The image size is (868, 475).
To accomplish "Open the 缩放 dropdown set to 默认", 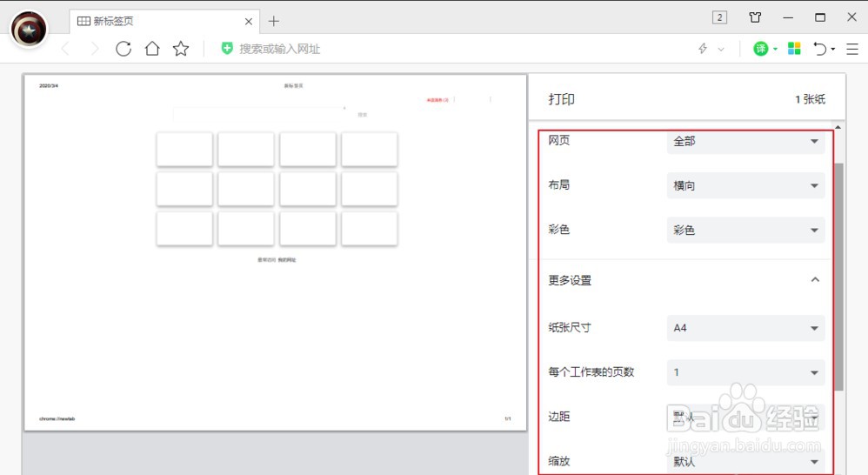I will pyautogui.click(x=745, y=462).
